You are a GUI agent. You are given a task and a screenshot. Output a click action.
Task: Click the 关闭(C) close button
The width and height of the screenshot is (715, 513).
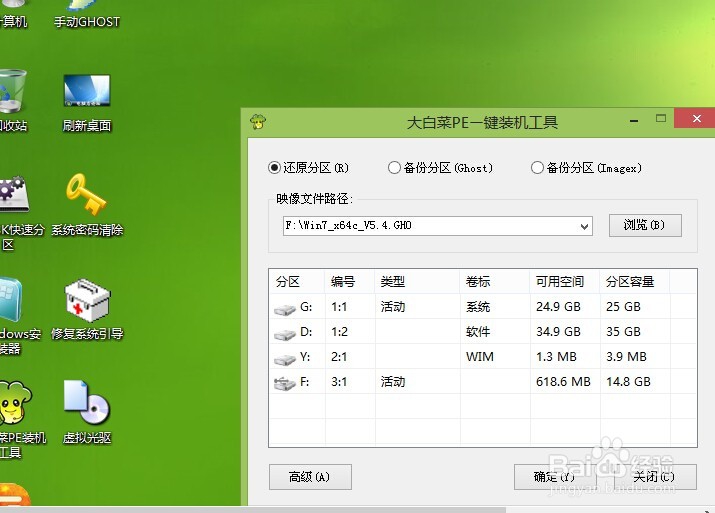pyautogui.click(x=655, y=477)
